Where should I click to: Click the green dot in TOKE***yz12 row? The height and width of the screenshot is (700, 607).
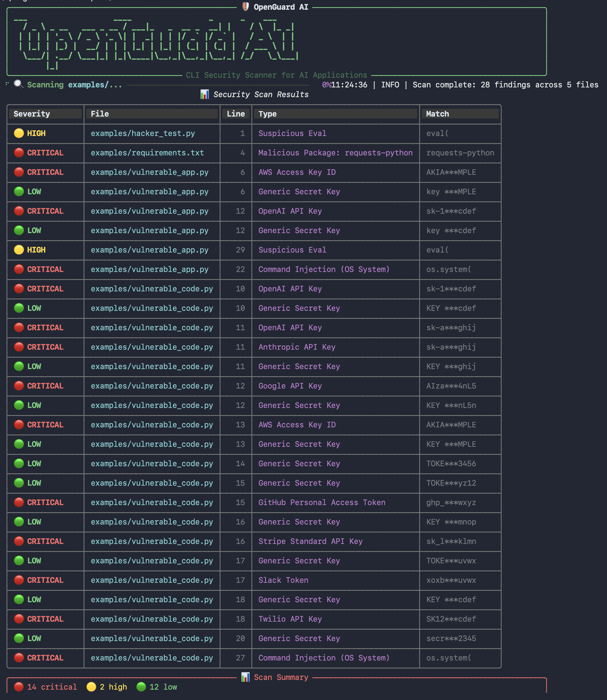tap(19, 483)
